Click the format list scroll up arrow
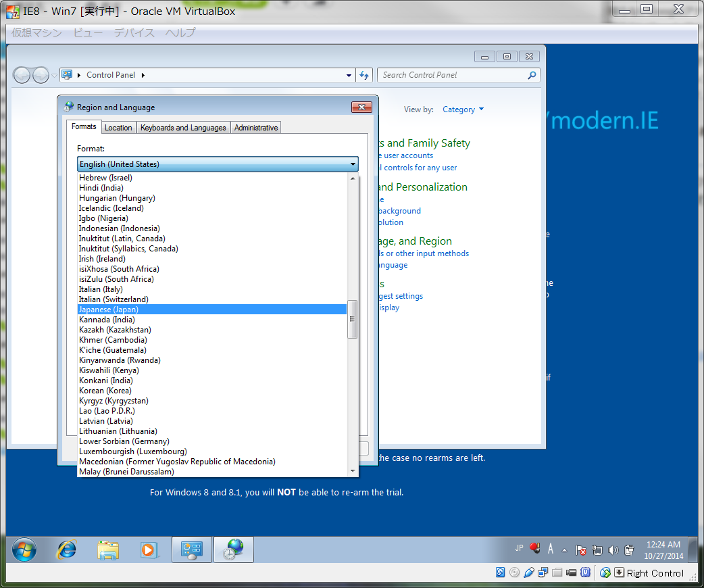 pyautogui.click(x=353, y=178)
